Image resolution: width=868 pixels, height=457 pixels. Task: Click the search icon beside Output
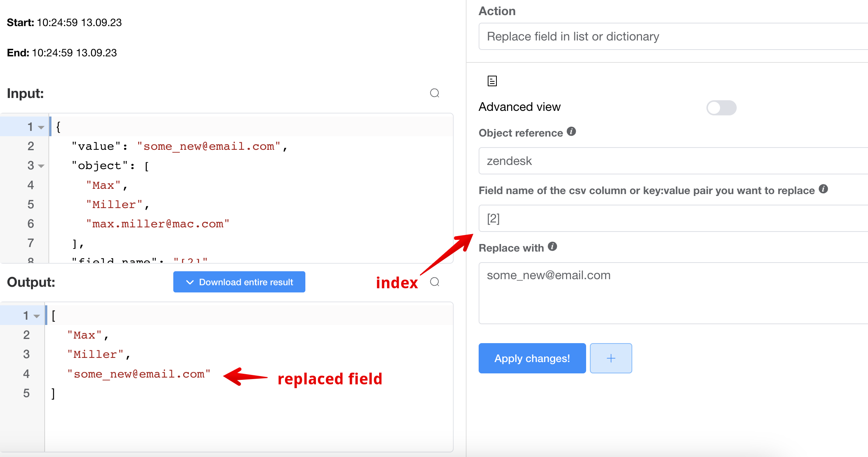[x=435, y=282]
